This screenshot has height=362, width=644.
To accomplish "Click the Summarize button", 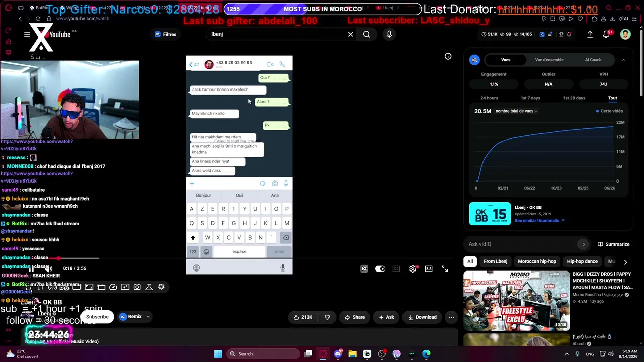I will pos(614,244).
